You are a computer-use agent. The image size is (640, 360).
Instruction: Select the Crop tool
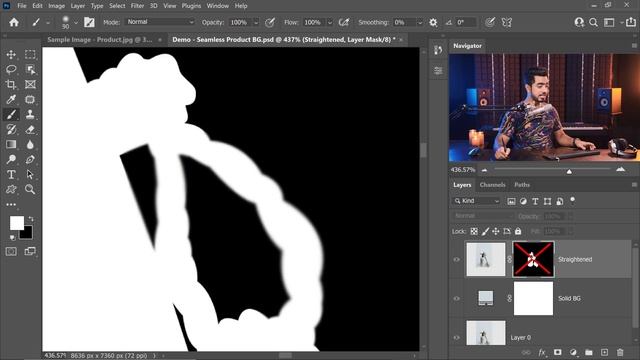(11, 84)
